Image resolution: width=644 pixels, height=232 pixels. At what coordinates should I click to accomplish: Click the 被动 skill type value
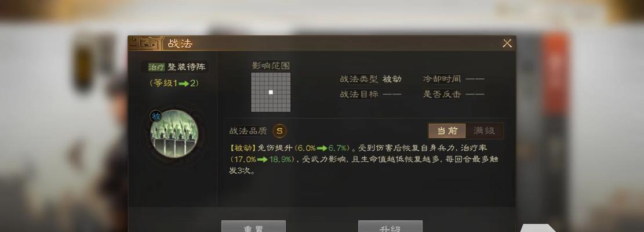click(392, 79)
